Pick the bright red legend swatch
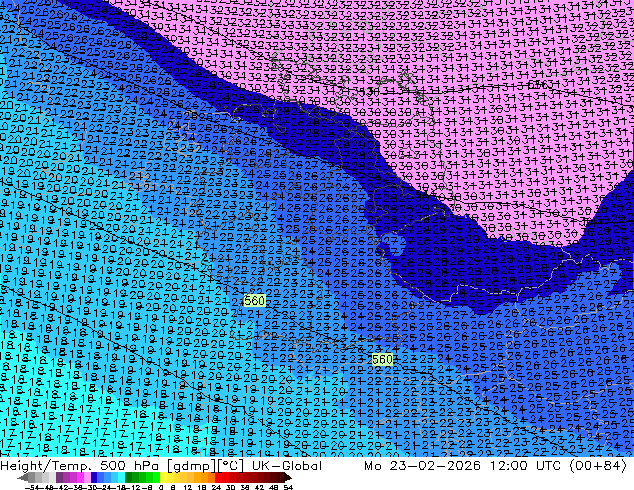This screenshot has height=490, width=634. click(x=218, y=478)
